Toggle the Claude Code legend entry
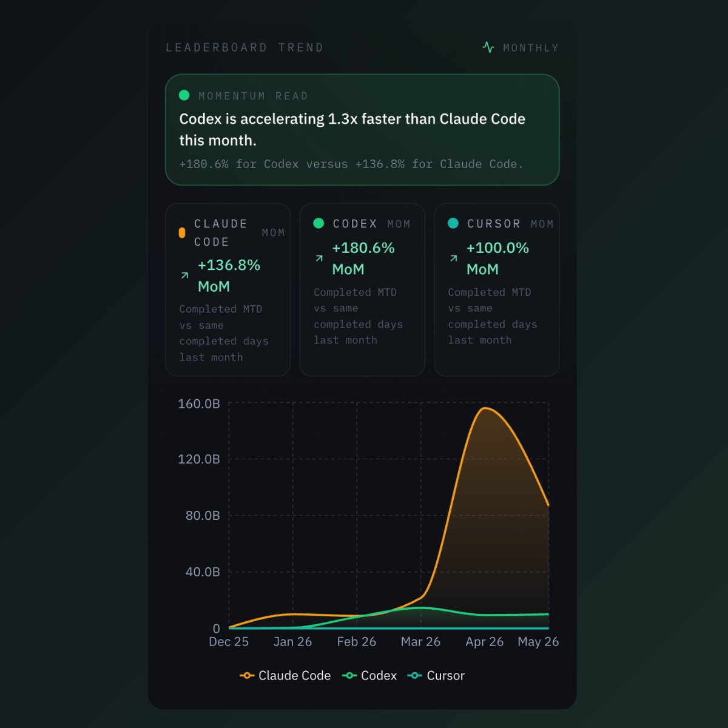 click(285, 675)
